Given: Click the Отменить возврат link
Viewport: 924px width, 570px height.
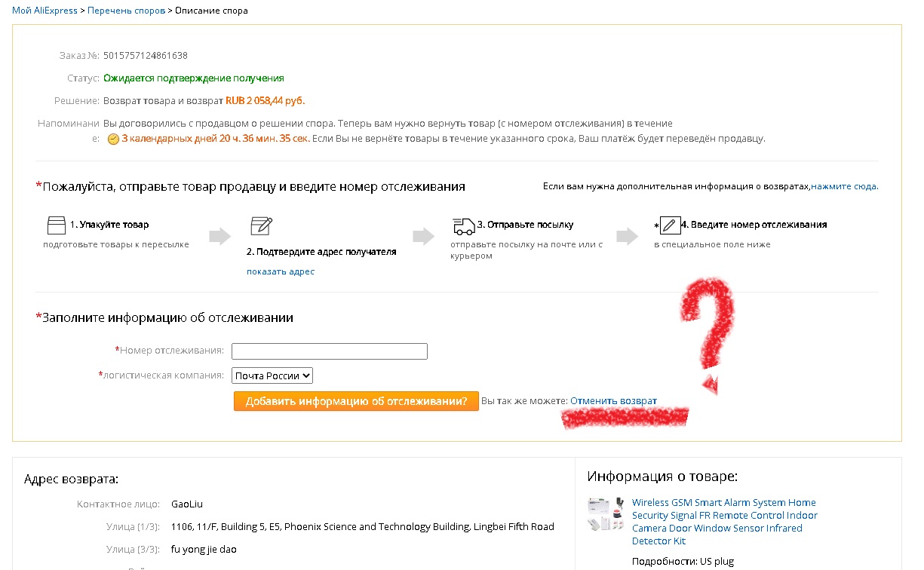Looking at the screenshot, I should click(x=613, y=401).
